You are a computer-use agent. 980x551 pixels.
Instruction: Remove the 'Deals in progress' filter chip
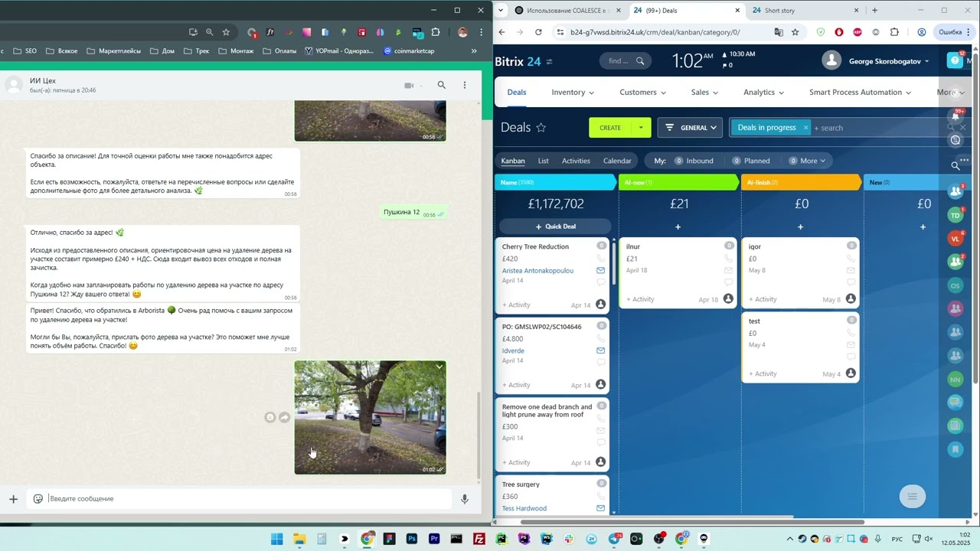tap(805, 128)
